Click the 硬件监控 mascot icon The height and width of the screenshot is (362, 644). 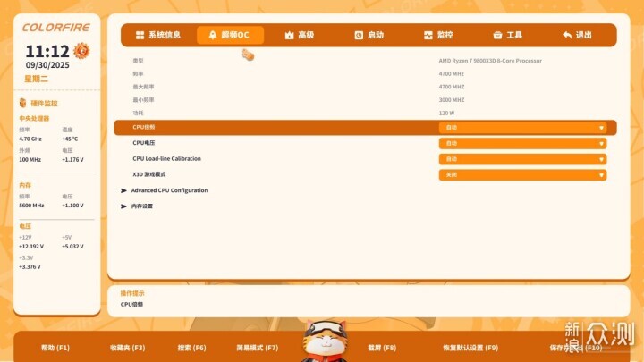(x=23, y=103)
